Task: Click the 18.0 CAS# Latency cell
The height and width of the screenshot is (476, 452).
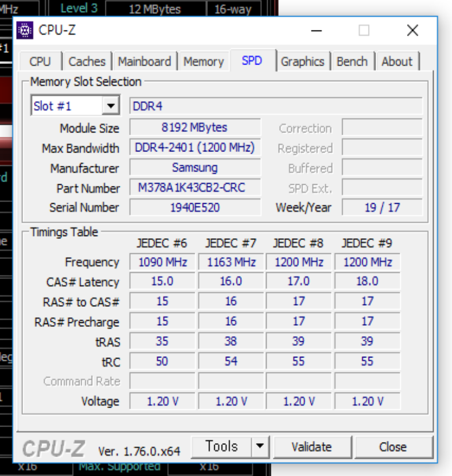Action: click(367, 281)
